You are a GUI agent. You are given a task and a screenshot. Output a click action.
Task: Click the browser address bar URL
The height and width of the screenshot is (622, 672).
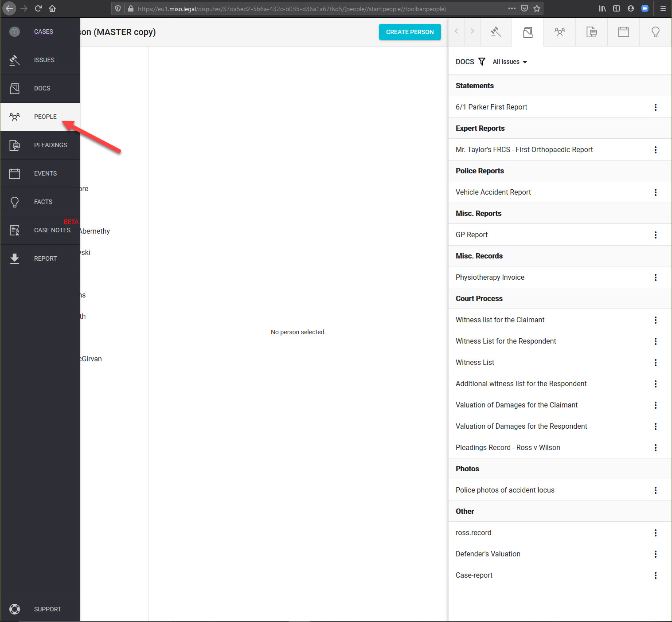pos(292,9)
